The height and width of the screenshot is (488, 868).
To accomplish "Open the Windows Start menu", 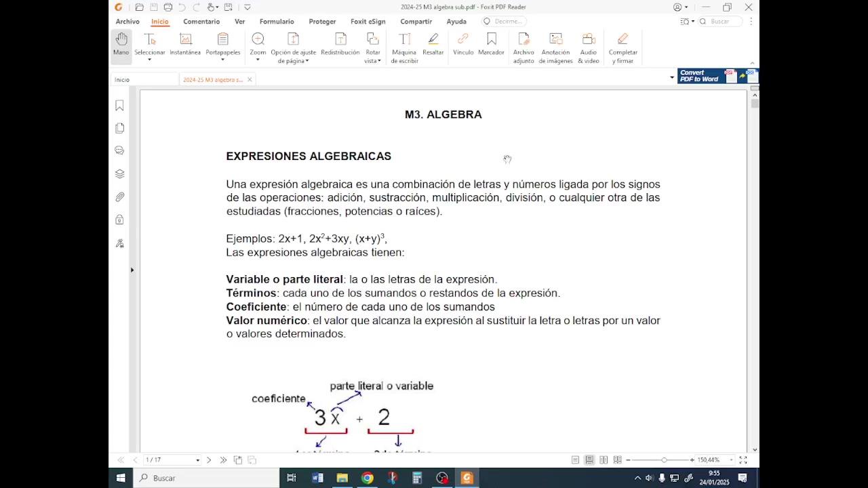I will [x=121, y=478].
